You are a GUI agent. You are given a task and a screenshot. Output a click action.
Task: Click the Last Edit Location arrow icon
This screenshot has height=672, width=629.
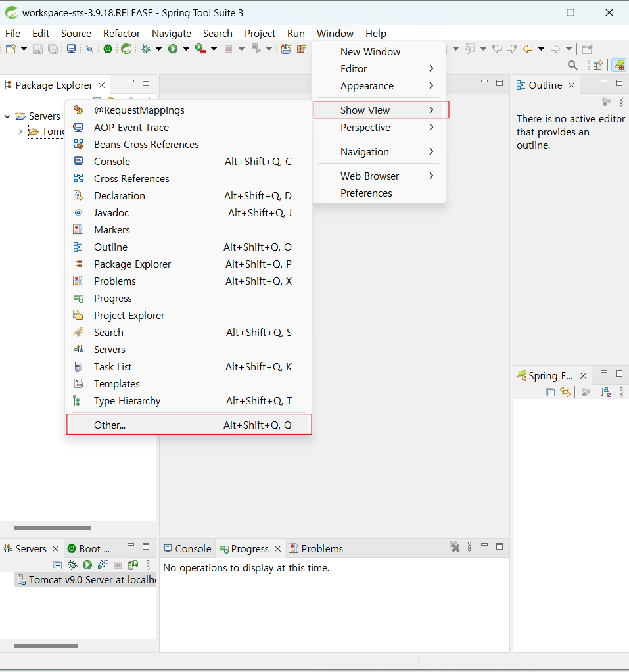[x=497, y=49]
